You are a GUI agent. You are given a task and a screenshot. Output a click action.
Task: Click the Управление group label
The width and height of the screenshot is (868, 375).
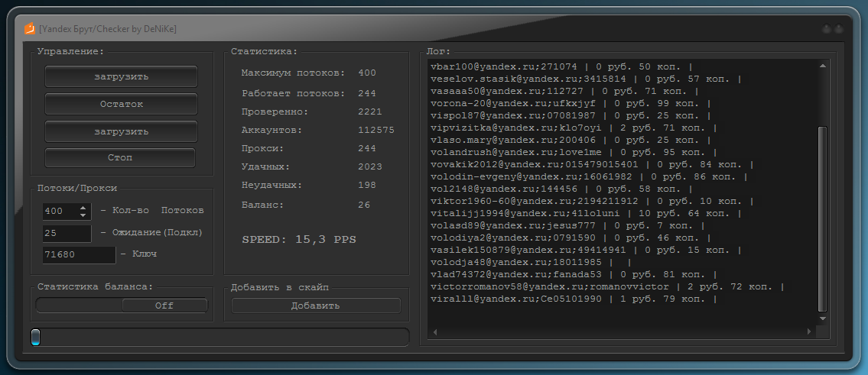point(70,51)
